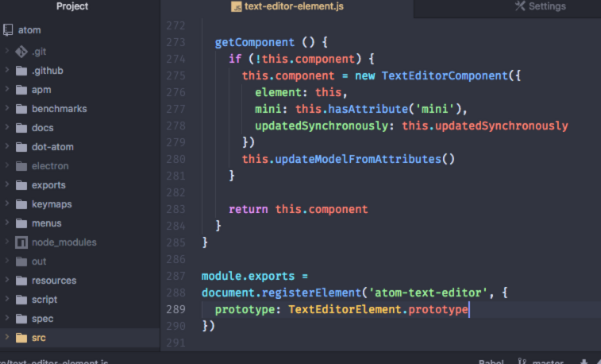The width and height of the screenshot is (601, 364).
Task: Click the script folder icon
Action: click(21, 300)
